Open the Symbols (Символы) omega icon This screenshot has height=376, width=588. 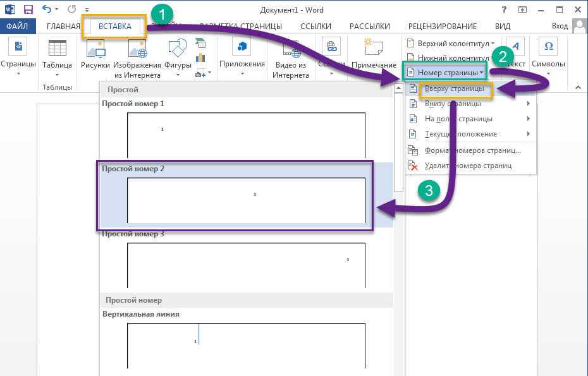pyautogui.click(x=548, y=47)
